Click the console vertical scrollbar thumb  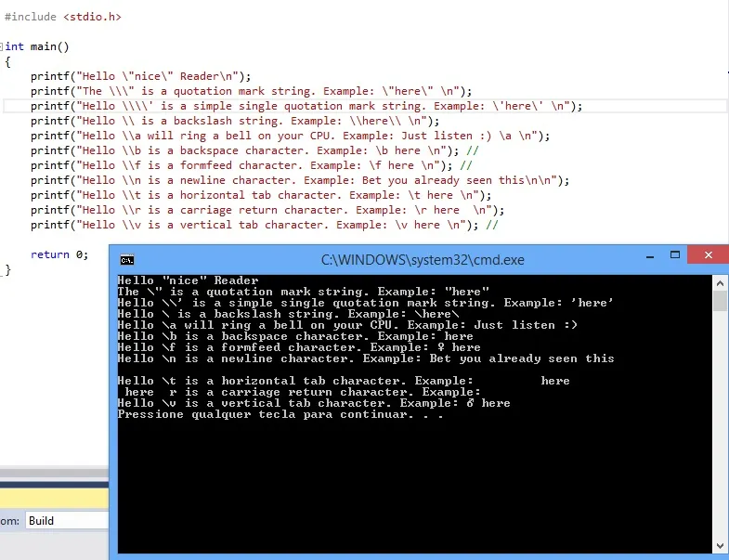click(720, 301)
